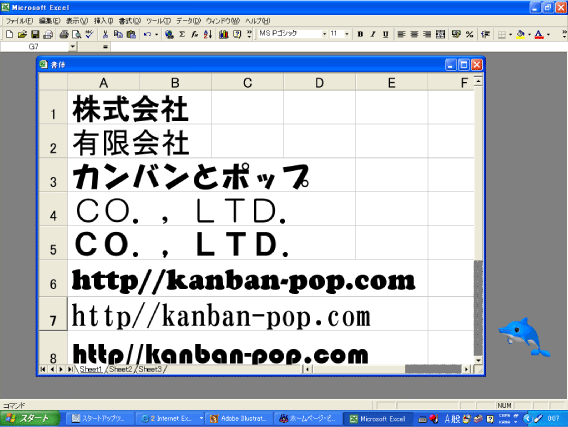Open Print Preview from the toolbar
This screenshot has height=427, width=568.
76,34
